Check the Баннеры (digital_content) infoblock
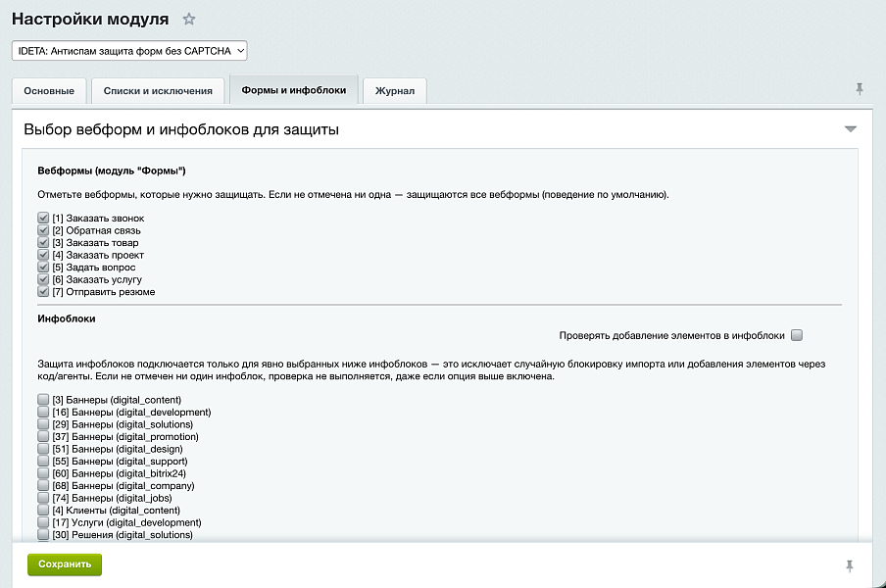 point(43,399)
